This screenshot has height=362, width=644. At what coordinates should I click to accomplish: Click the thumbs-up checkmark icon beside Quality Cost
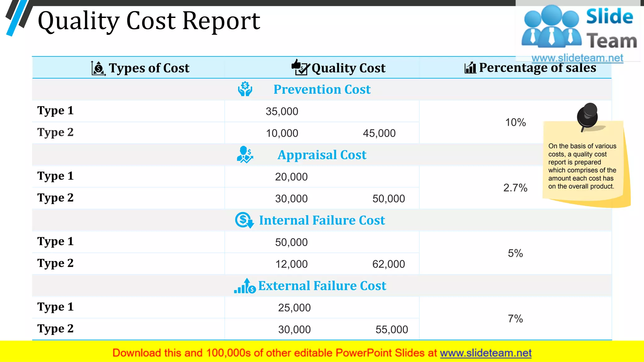(301, 67)
